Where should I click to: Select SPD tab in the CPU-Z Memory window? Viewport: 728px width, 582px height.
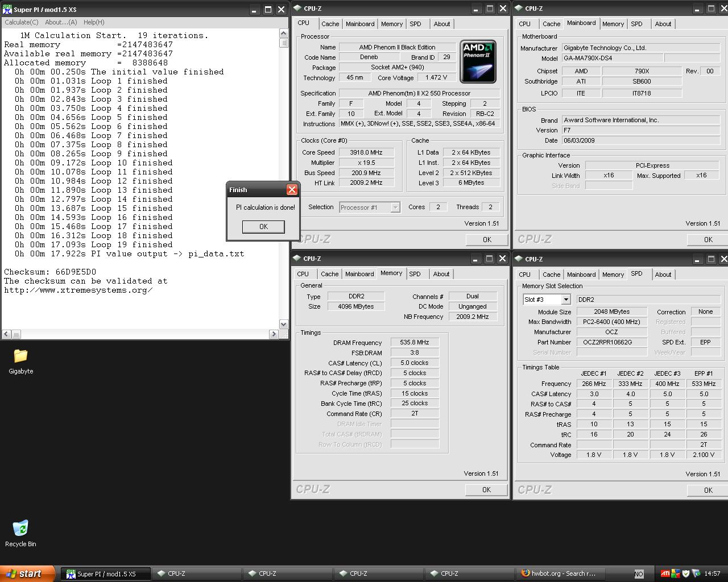[415, 274]
